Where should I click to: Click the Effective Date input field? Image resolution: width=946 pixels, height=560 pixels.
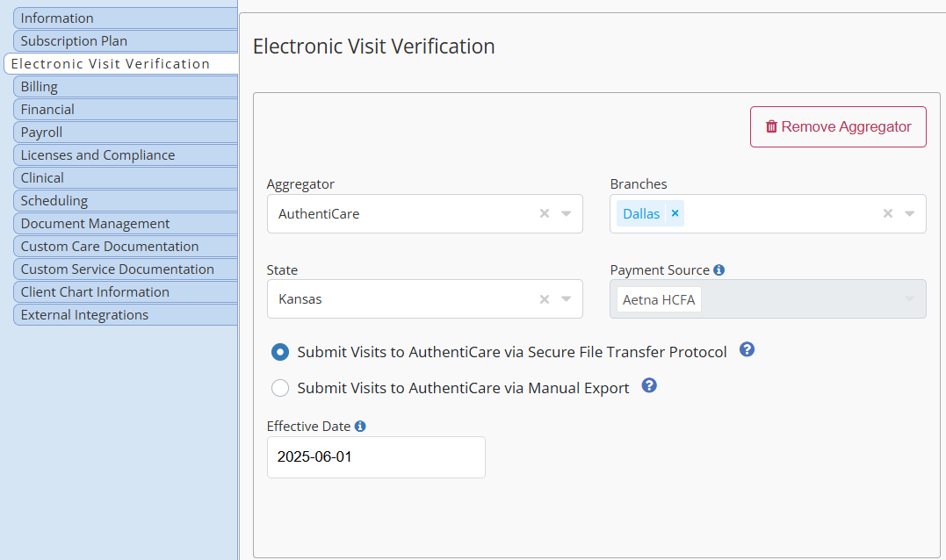(x=376, y=457)
